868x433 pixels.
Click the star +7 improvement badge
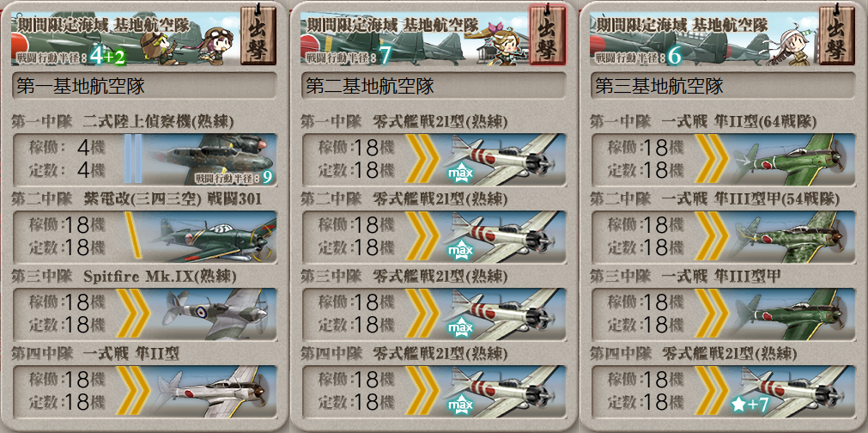(750, 406)
